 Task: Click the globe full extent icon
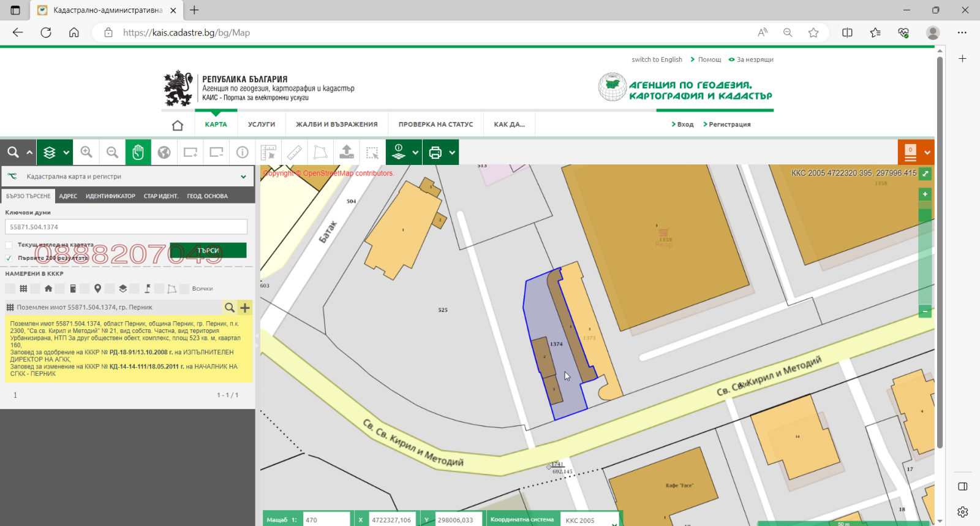point(164,152)
